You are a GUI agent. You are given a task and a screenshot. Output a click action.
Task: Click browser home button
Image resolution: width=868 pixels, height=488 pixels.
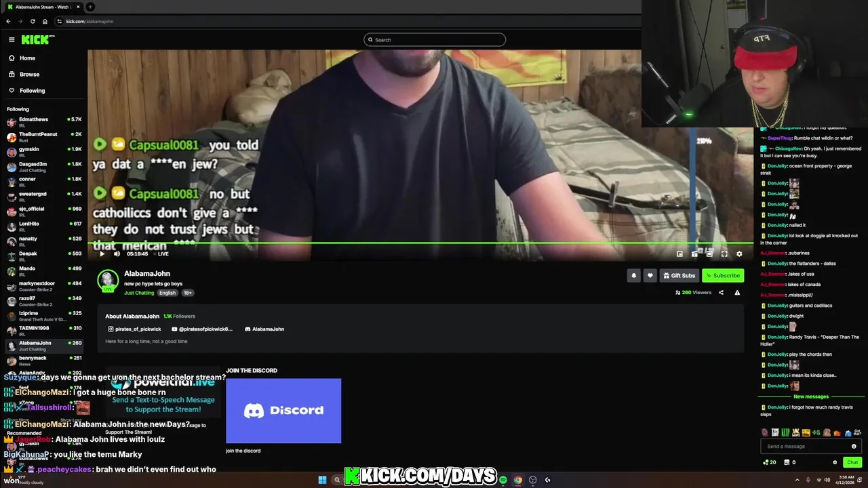coord(45,21)
